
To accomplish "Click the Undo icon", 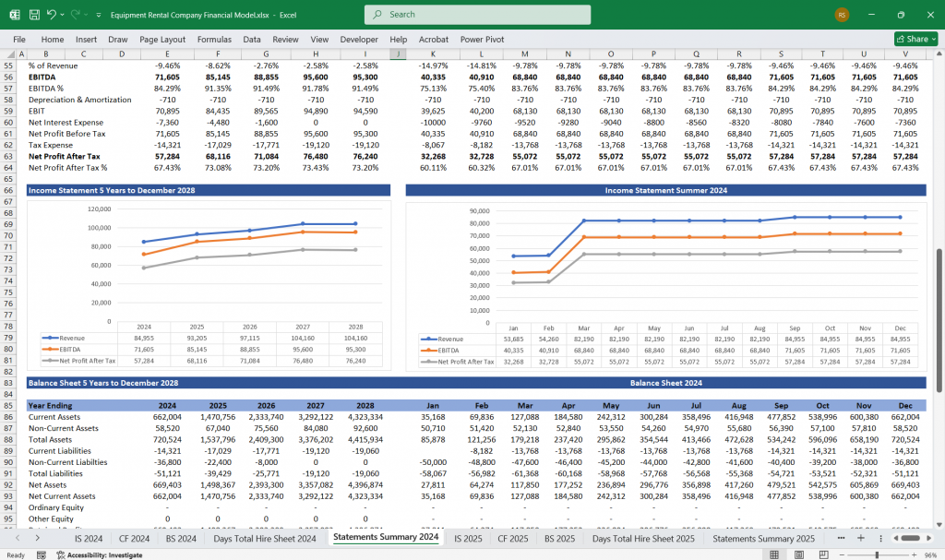I will [52, 14].
